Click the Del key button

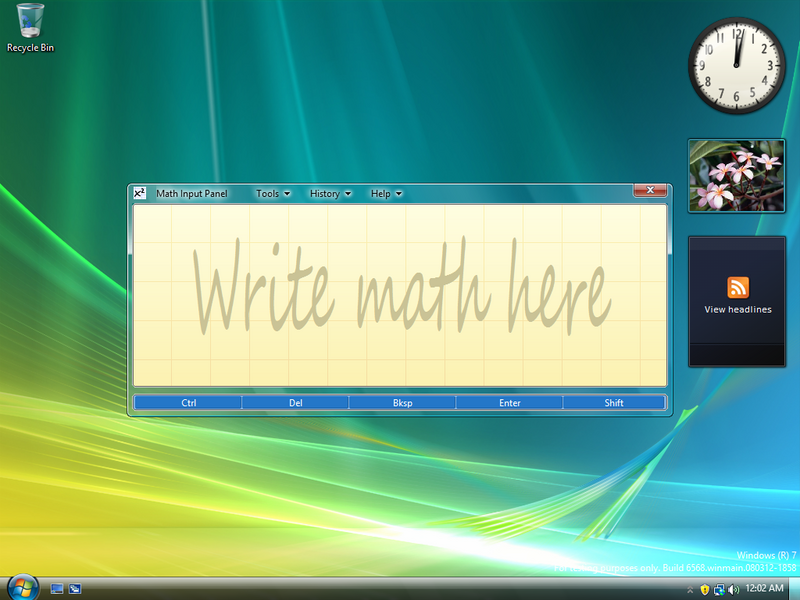point(295,403)
